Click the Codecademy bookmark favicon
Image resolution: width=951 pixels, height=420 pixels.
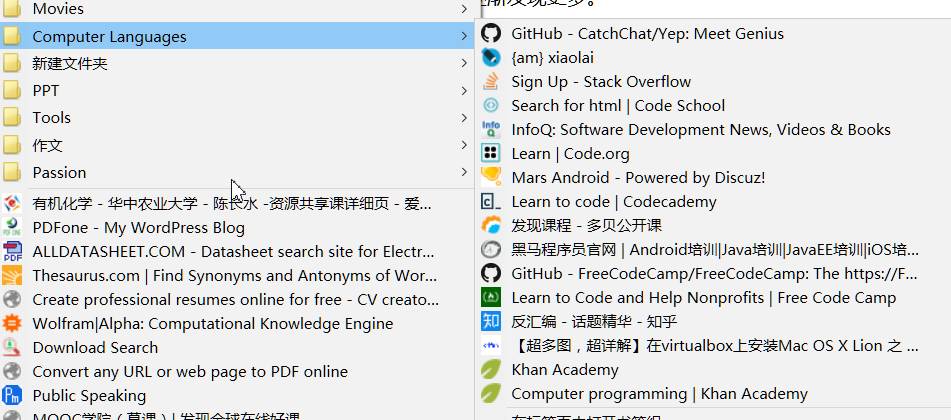coord(491,202)
